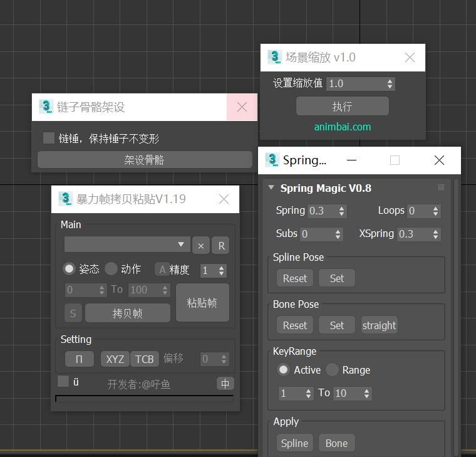The image size is (476, 457).
Task: Click the rollout grip icon beside Spring Magic title
Action: coord(441,187)
